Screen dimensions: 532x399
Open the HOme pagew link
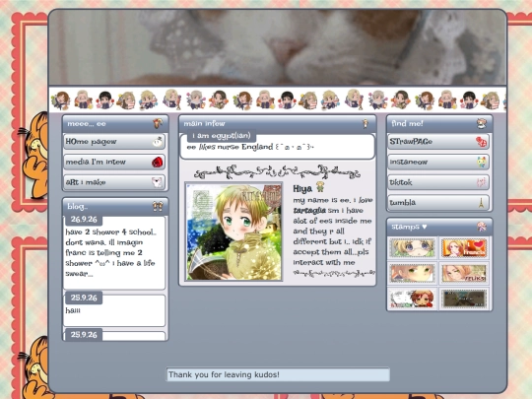click(114, 142)
